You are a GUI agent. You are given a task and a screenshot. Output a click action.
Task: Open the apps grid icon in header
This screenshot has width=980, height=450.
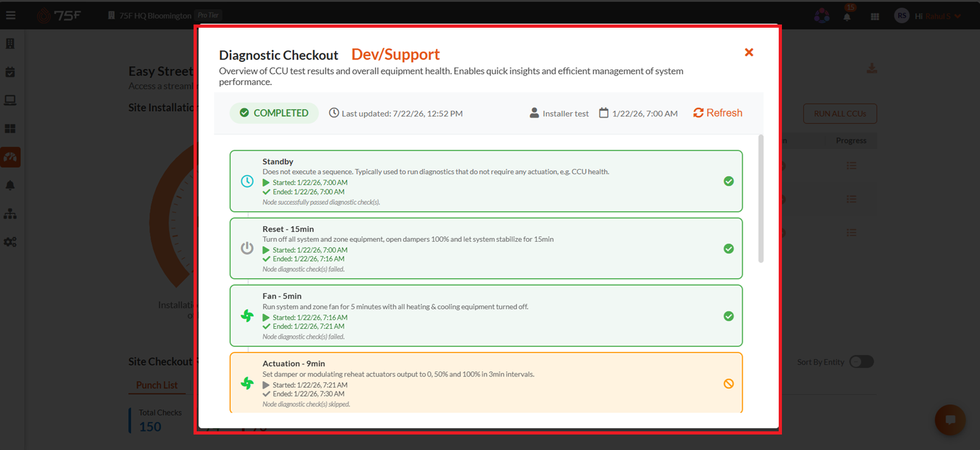tap(875, 16)
